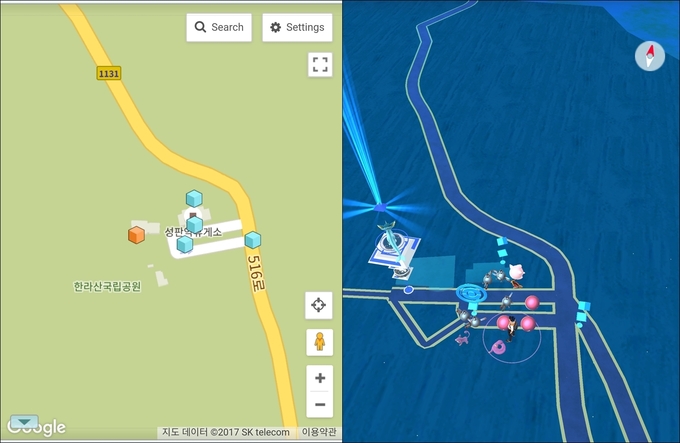680x443 pixels.
Task: Click the orange cube gym marker
Action: [136, 235]
